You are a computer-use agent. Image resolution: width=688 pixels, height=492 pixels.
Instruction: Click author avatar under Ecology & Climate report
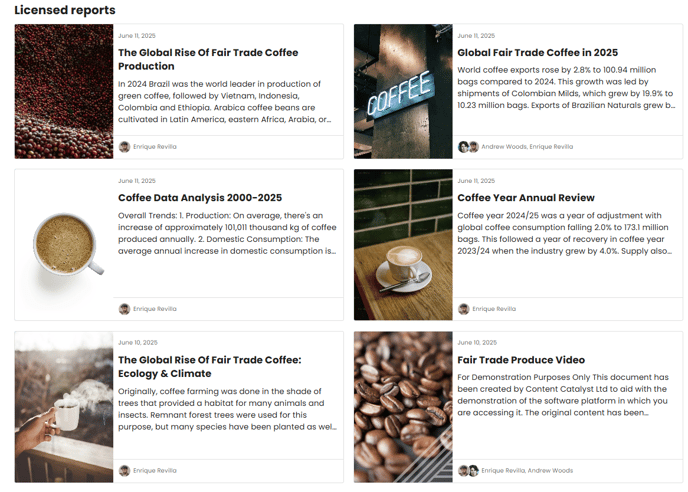tap(125, 470)
